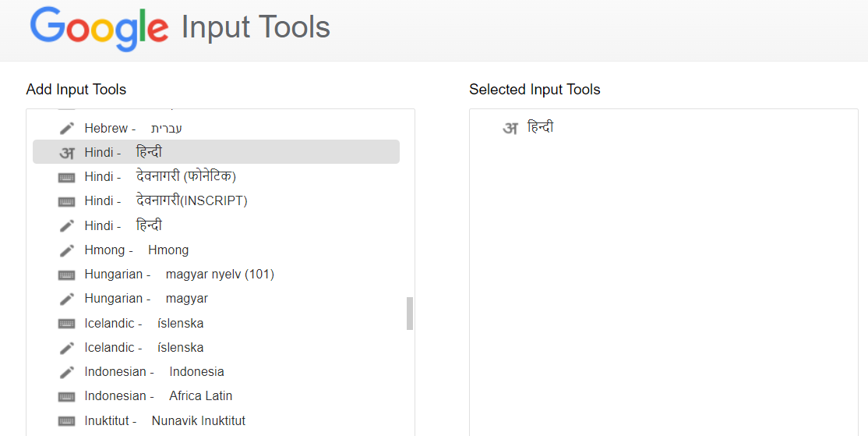Select Hungarian - magyar nyelv (101) row
Screen dimensions: 868x436
click(x=216, y=275)
